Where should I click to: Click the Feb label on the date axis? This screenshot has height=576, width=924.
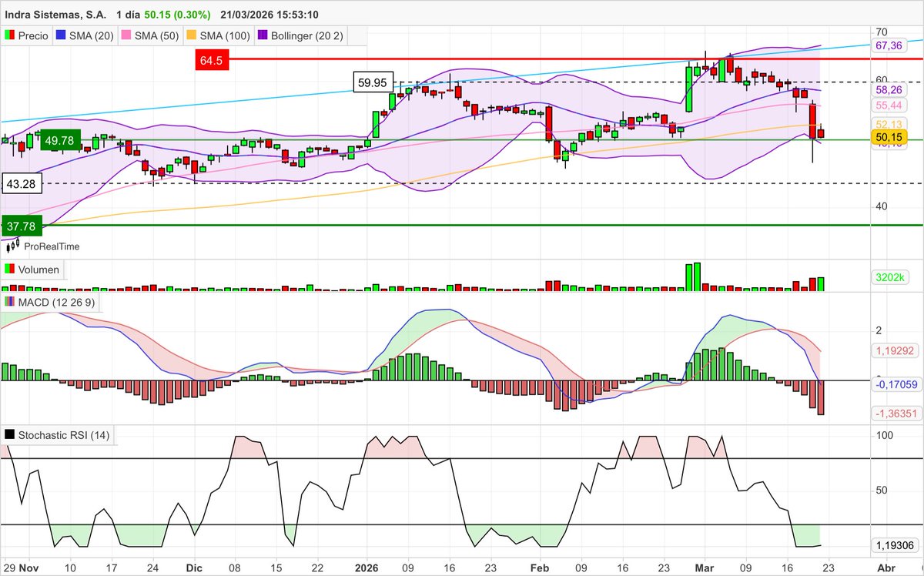click(x=539, y=568)
